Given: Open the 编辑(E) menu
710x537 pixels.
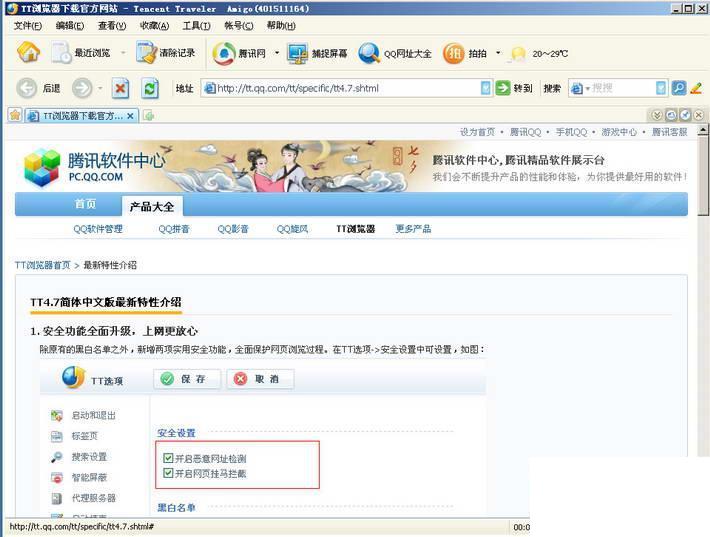Looking at the screenshot, I should (70, 26).
